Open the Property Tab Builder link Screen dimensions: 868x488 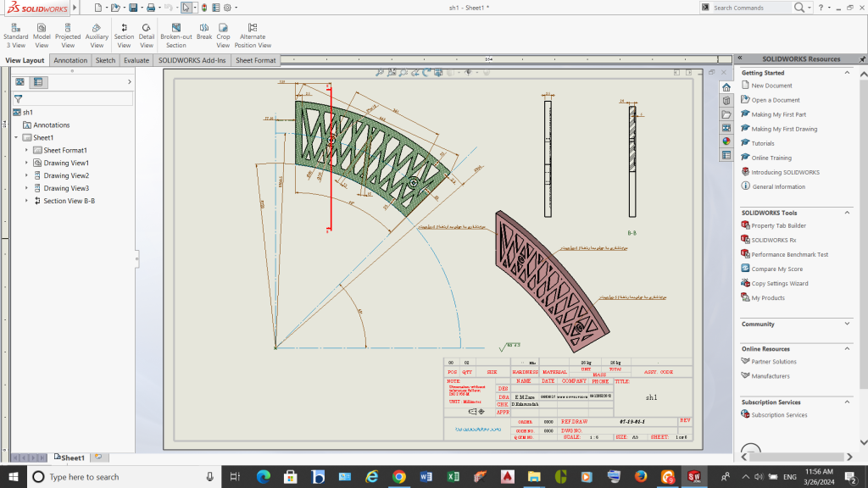(x=778, y=225)
